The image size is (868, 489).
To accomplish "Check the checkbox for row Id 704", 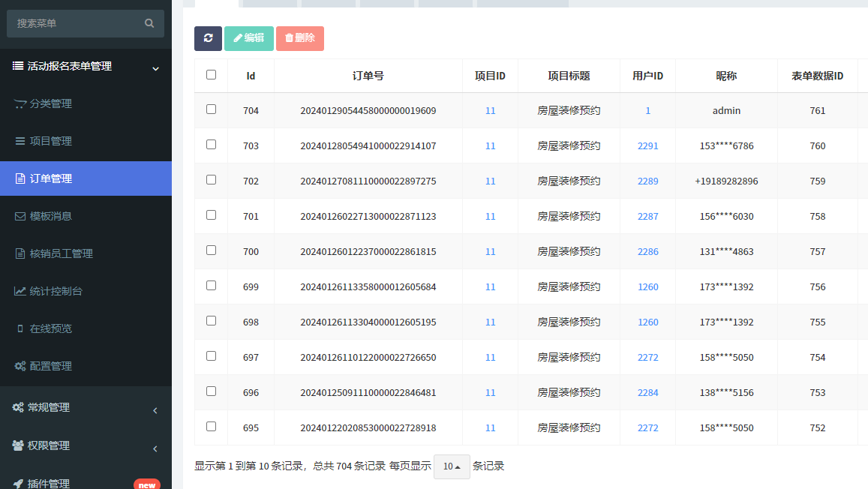I will tap(211, 109).
